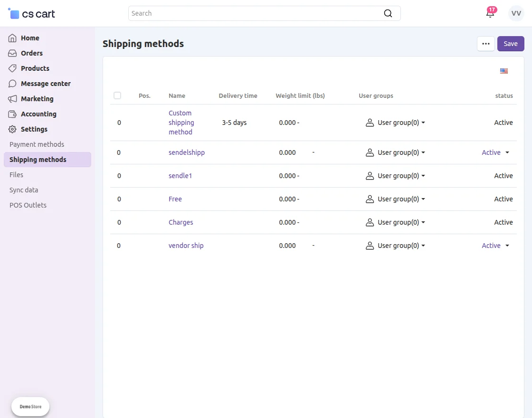Click the Marketing megaphone icon
Screen dimensions: 532x418
coord(11,98)
